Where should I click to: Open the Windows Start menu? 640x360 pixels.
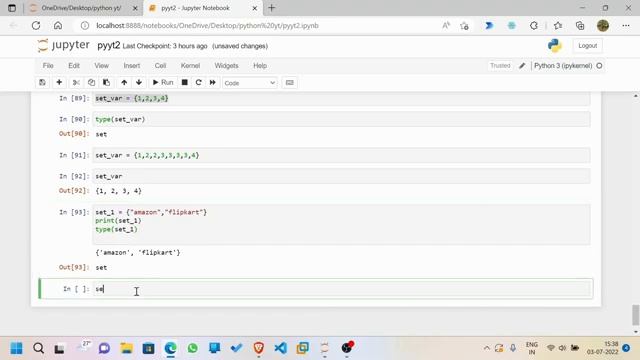click(16, 348)
